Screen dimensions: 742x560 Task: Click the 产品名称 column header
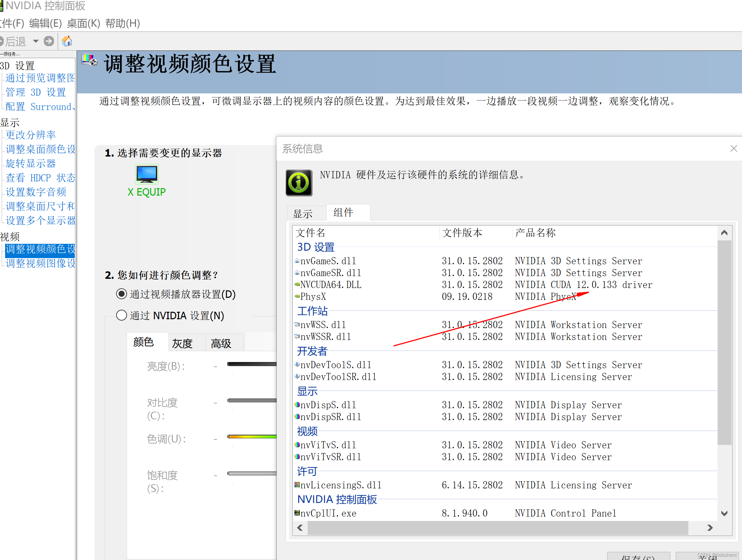pos(615,233)
